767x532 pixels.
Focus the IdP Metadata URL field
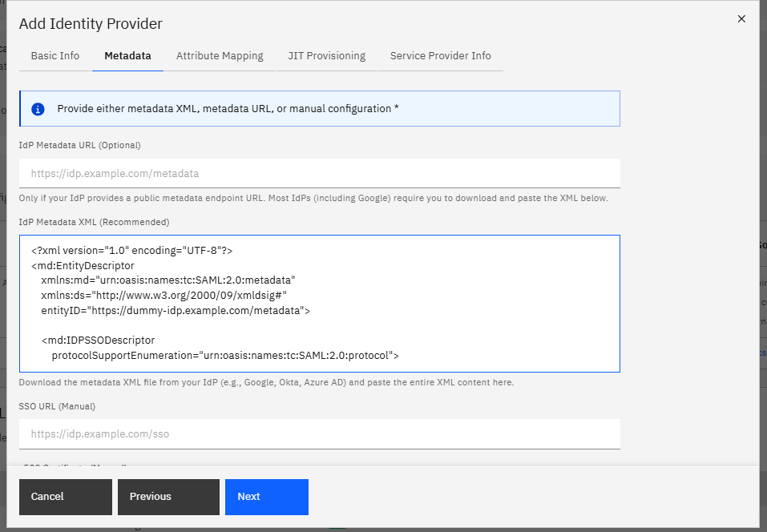[320, 173]
